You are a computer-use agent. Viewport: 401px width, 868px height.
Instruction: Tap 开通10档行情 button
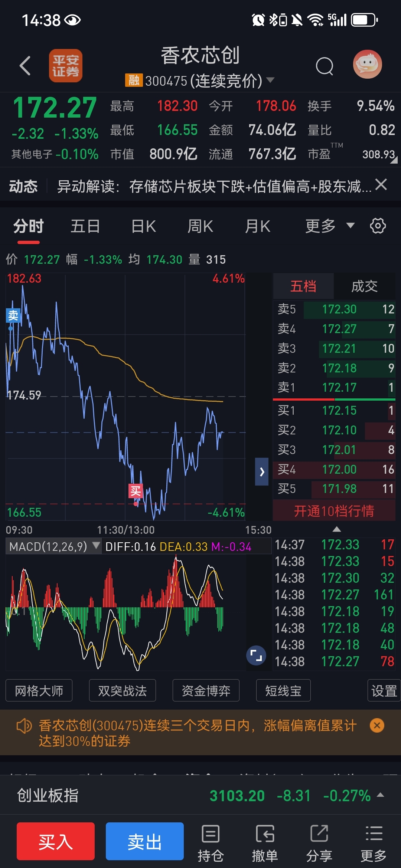[x=334, y=511]
